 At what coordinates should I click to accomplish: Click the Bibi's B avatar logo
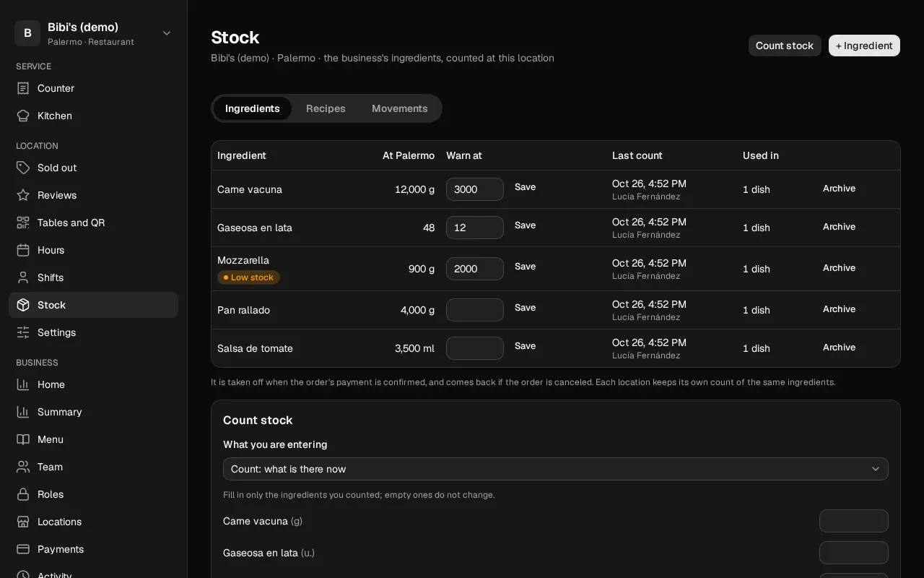(27, 33)
